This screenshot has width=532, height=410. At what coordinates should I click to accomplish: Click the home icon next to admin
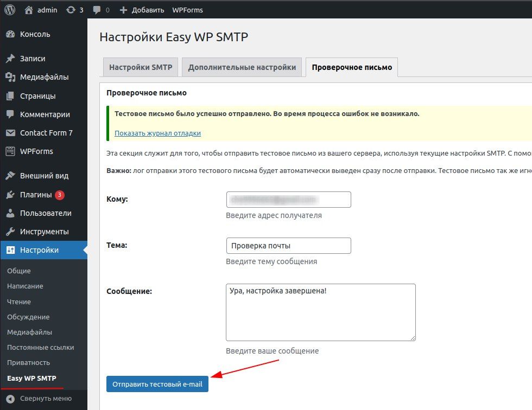tap(28, 10)
